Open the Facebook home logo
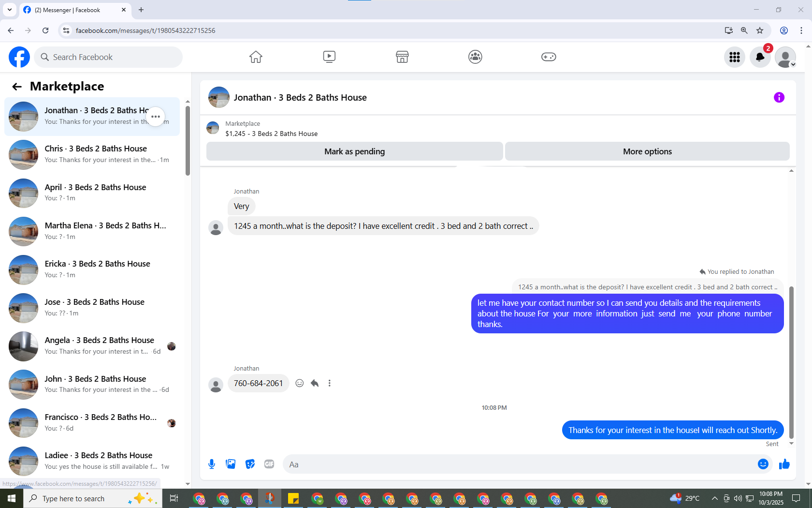Viewport: 812px width, 508px height. (19, 57)
